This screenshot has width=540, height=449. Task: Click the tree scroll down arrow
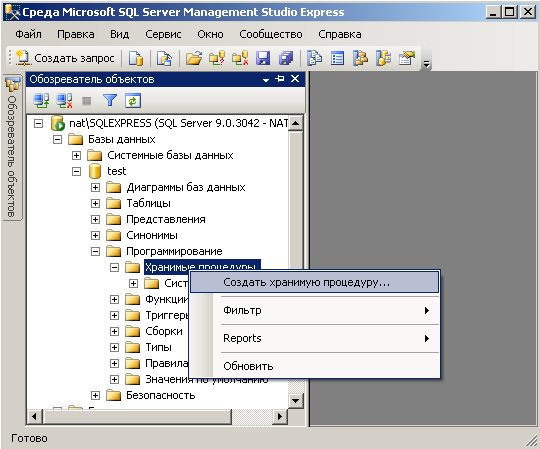pyautogui.click(x=295, y=401)
